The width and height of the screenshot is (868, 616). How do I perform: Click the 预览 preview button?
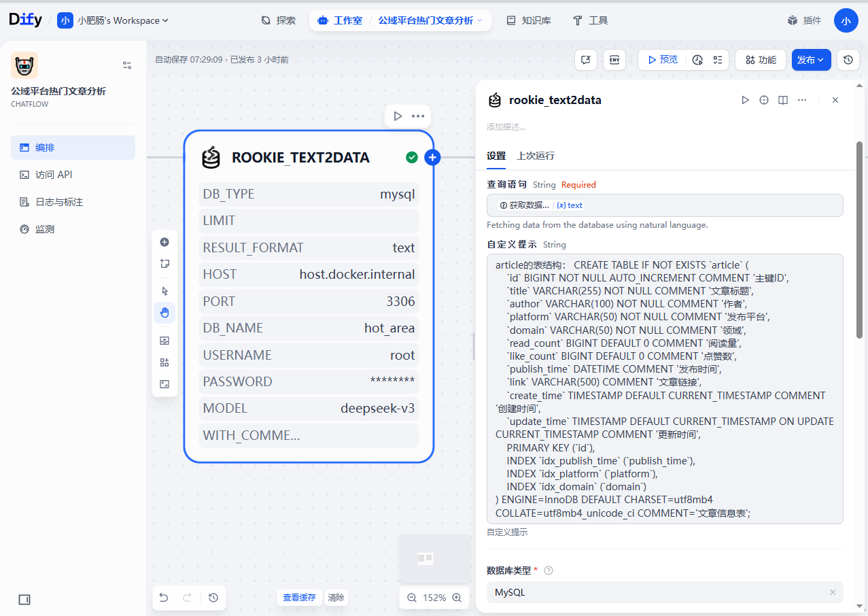662,60
